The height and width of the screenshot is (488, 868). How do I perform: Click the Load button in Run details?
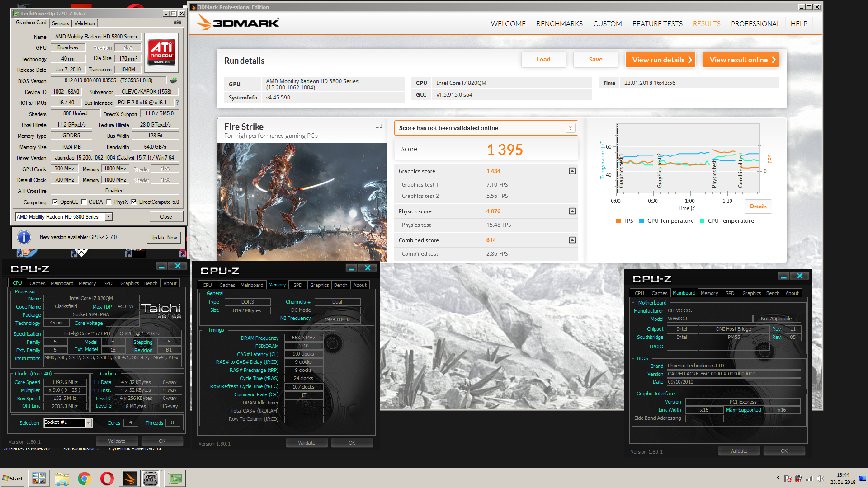[543, 60]
